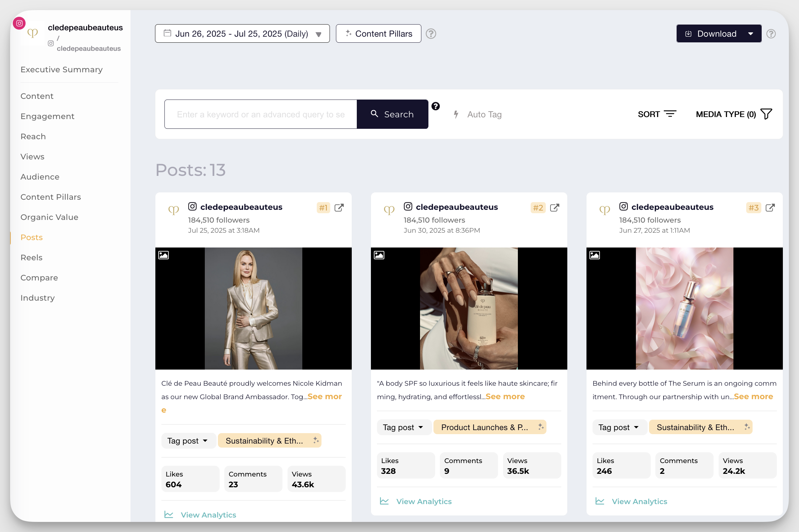799x532 pixels.
Task: Select Engagement in sidebar
Action: click(47, 116)
